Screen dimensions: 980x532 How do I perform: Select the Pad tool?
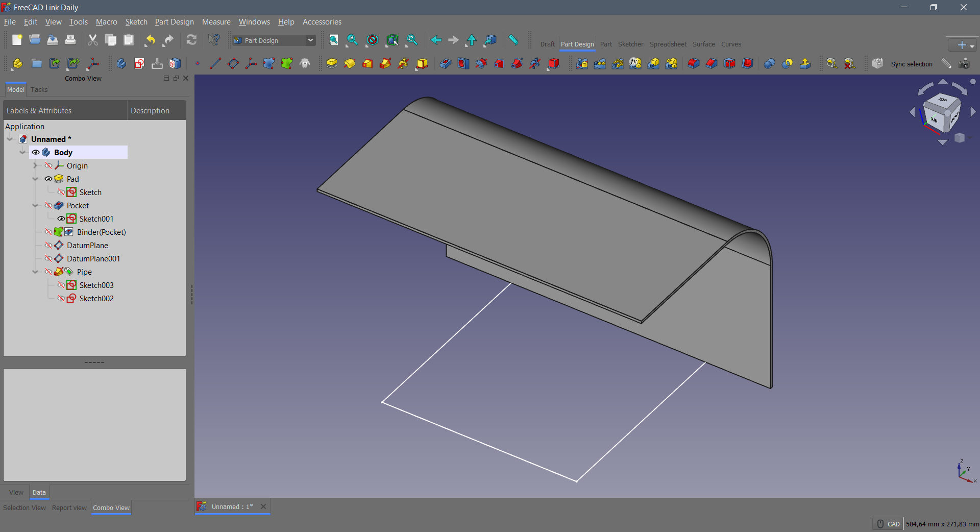click(x=332, y=63)
